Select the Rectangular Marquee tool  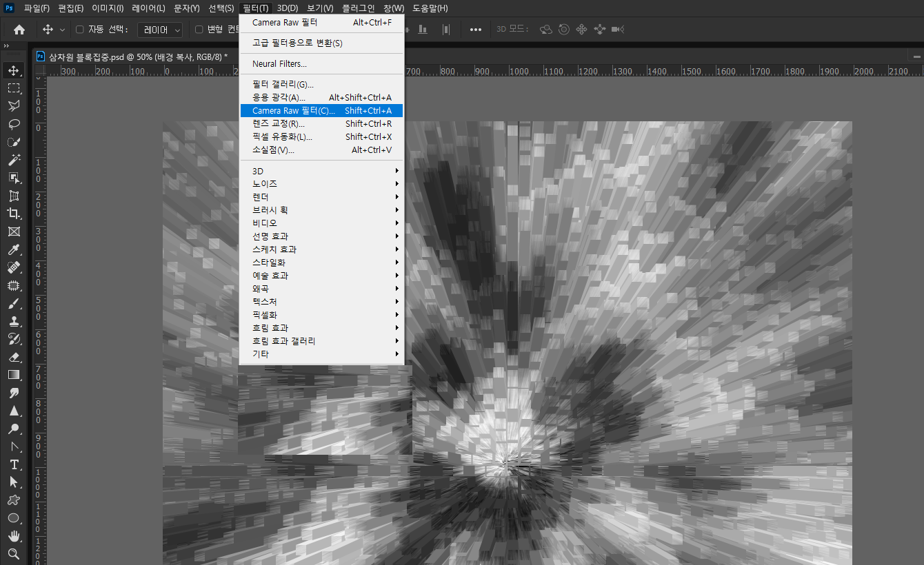(14, 88)
